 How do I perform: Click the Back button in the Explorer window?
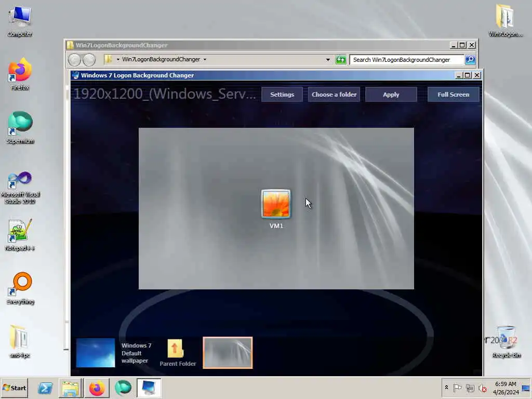click(x=74, y=60)
